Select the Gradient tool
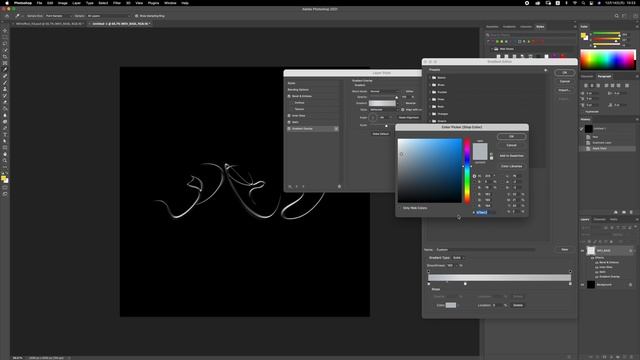The width and height of the screenshot is (640, 360). (5, 109)
